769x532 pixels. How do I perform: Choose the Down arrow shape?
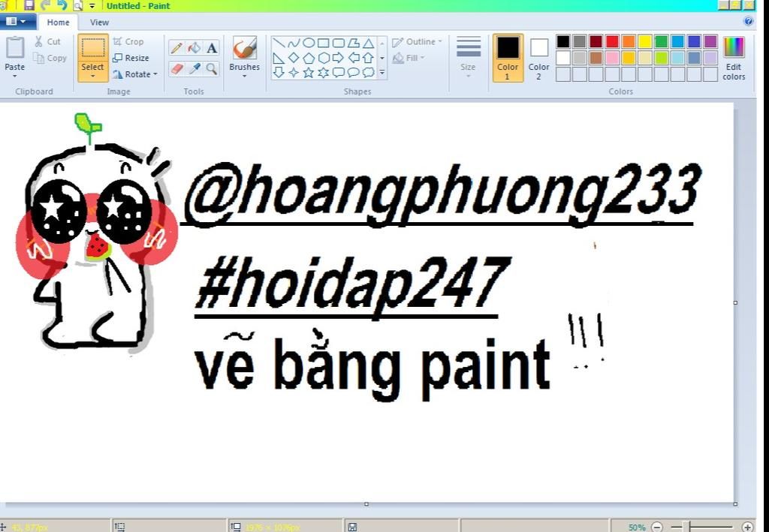point(279,73)
